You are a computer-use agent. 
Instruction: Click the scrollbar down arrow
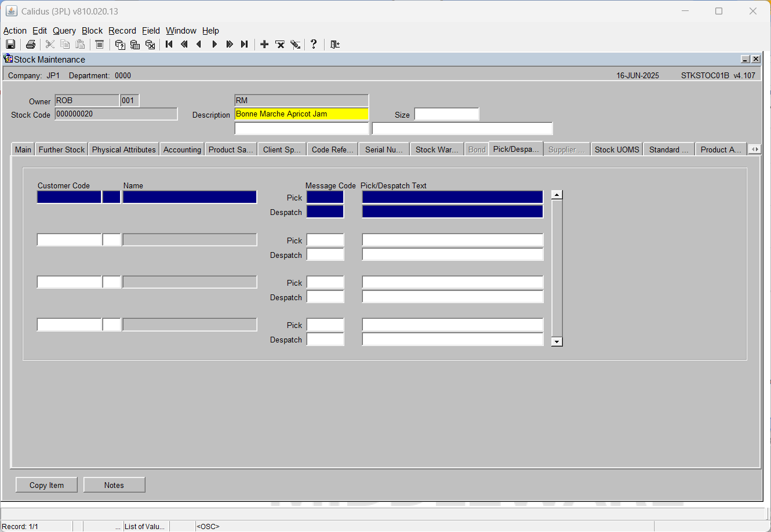click(x=557, y=341)
